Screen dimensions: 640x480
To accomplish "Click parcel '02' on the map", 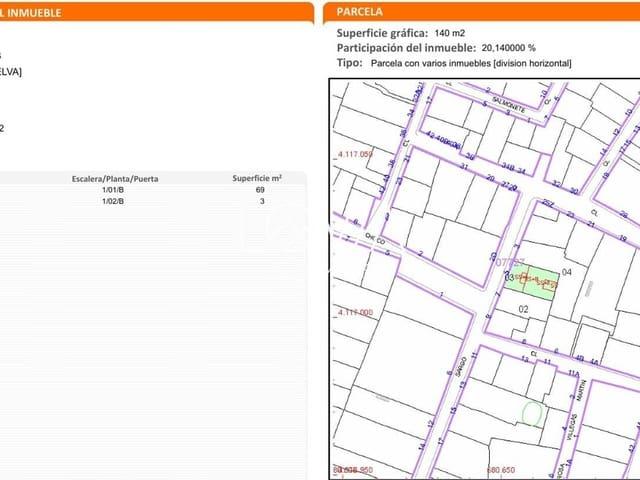I will point(523,309).
